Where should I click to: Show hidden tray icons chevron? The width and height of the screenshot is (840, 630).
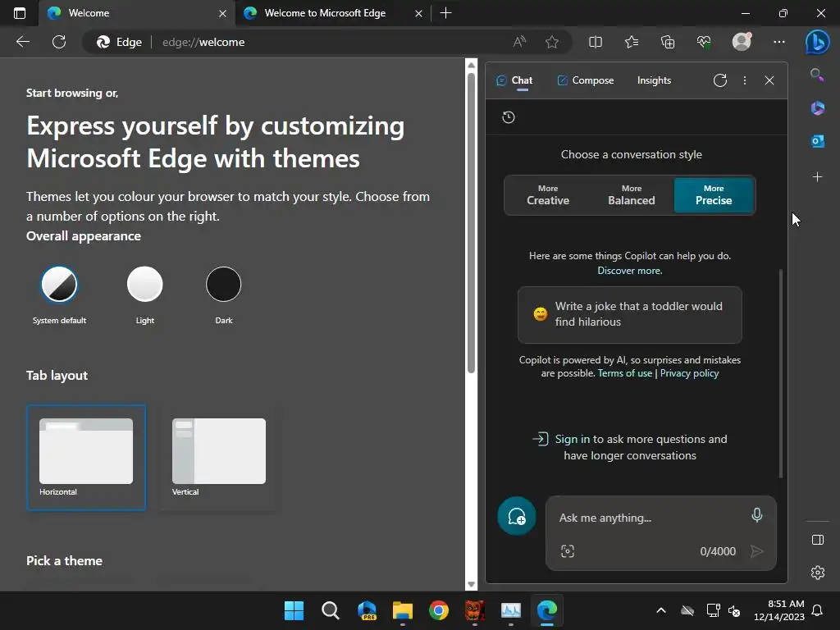(x=661, y=610)
